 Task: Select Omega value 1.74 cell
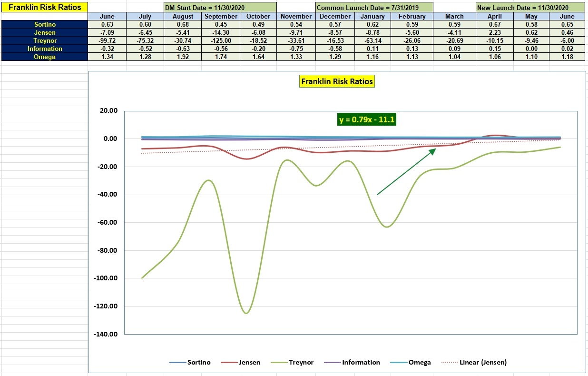pos(221,57)
